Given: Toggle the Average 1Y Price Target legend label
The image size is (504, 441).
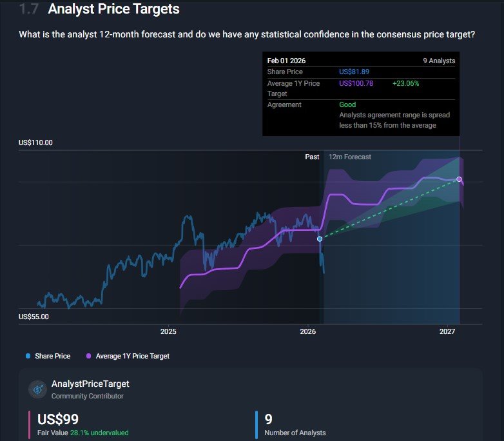Looking at the screenshot, I should click(x=132, y=356).
